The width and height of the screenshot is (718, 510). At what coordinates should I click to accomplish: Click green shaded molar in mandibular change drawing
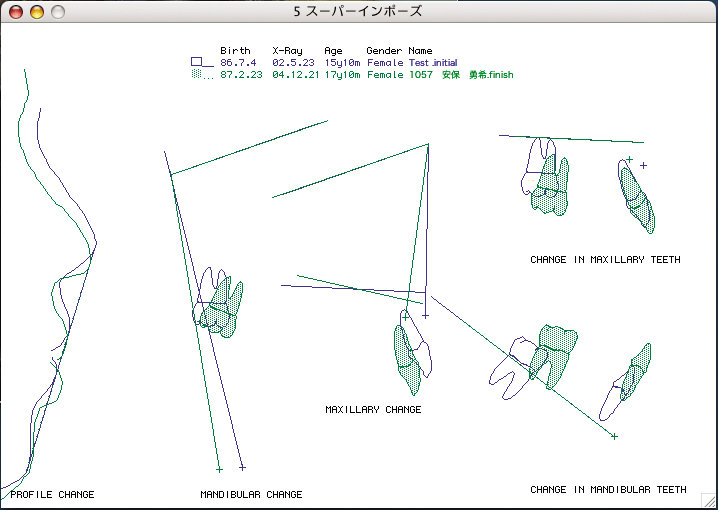[223, 308]
